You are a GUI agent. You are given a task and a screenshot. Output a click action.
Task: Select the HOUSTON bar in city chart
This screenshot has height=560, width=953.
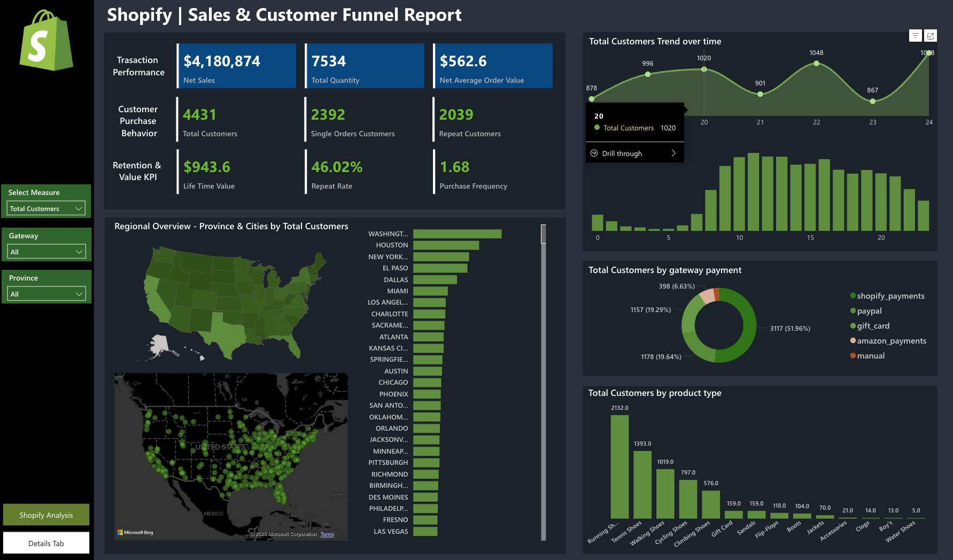click(x=446, y=245)
